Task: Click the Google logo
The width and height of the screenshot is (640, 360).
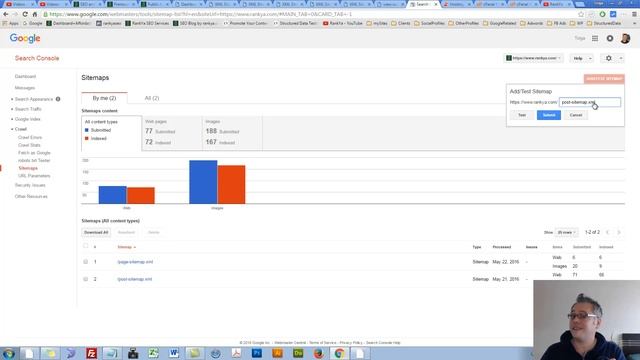Action: click(x=25, y=38)
